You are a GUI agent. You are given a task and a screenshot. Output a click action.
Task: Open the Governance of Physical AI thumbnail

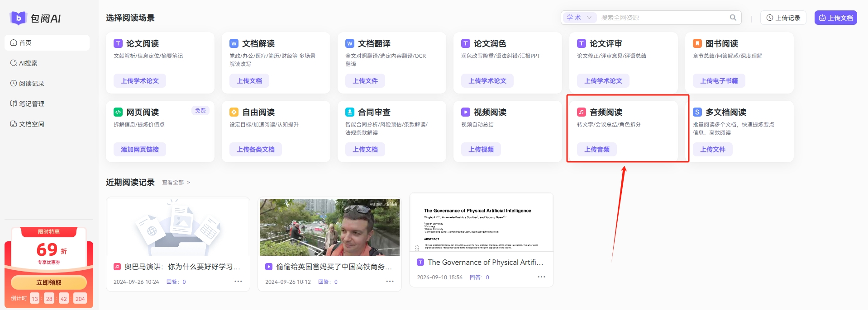482,222
